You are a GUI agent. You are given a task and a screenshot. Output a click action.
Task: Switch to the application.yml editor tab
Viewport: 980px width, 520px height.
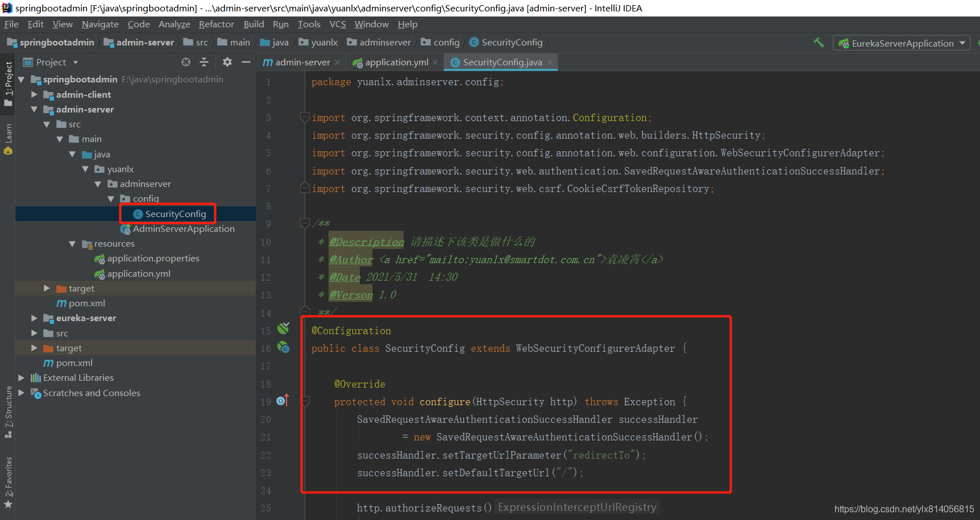396,62
